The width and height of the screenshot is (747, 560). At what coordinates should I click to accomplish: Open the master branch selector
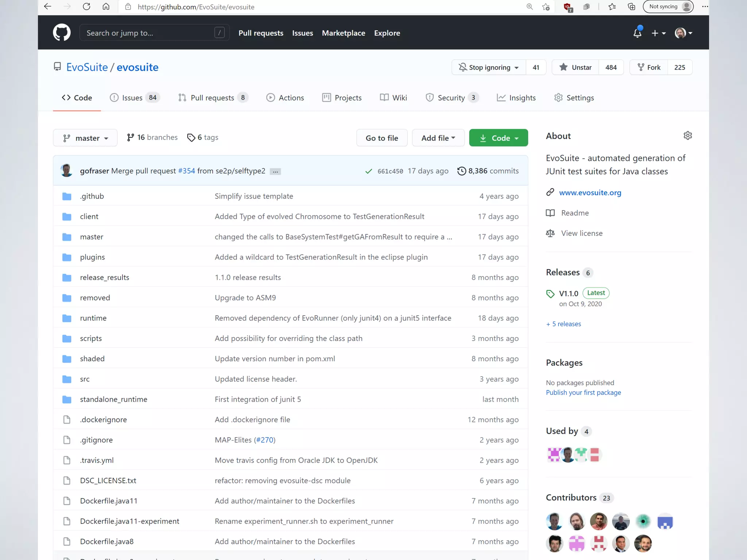coord(85,138)
